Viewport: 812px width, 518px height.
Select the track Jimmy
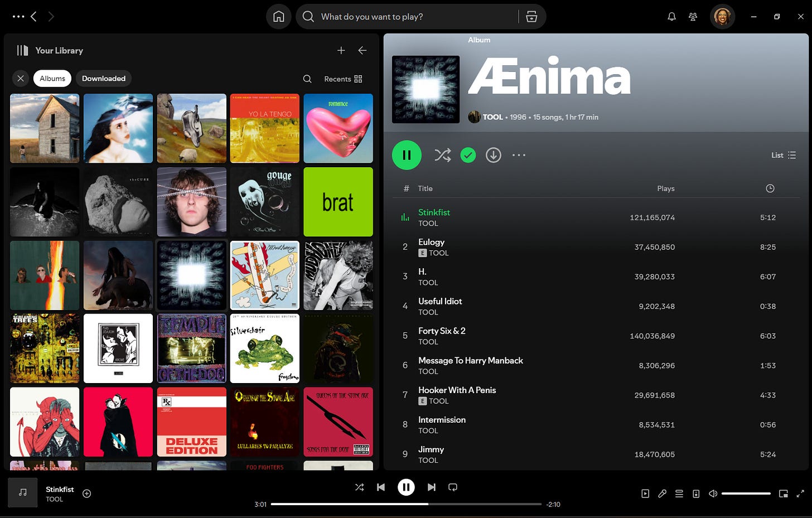tap(597, 454)
